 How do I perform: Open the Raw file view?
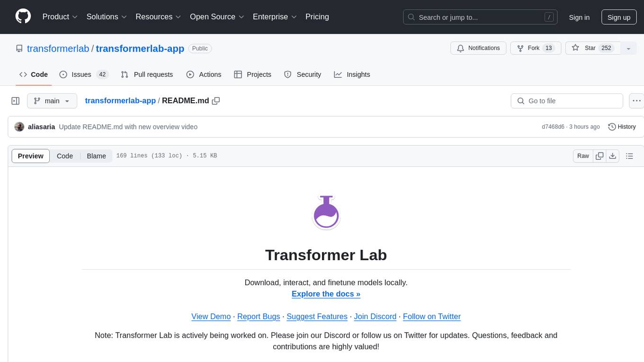[583, 156]
